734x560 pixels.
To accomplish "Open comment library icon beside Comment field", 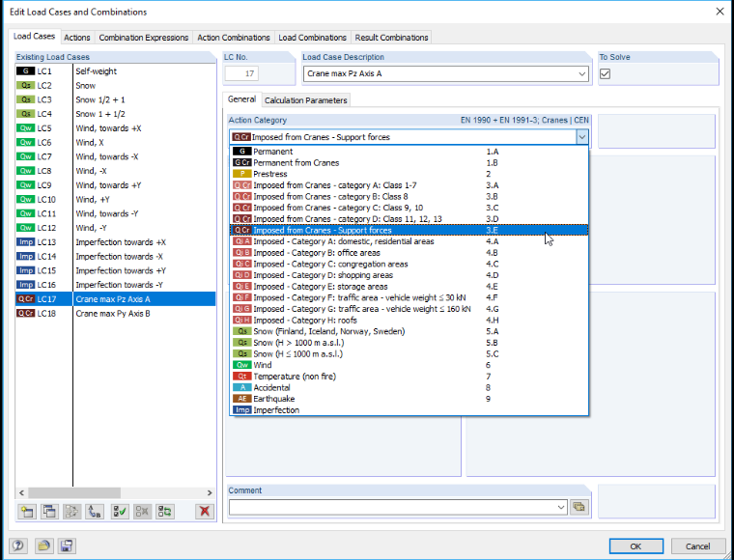I will [579, 507].
